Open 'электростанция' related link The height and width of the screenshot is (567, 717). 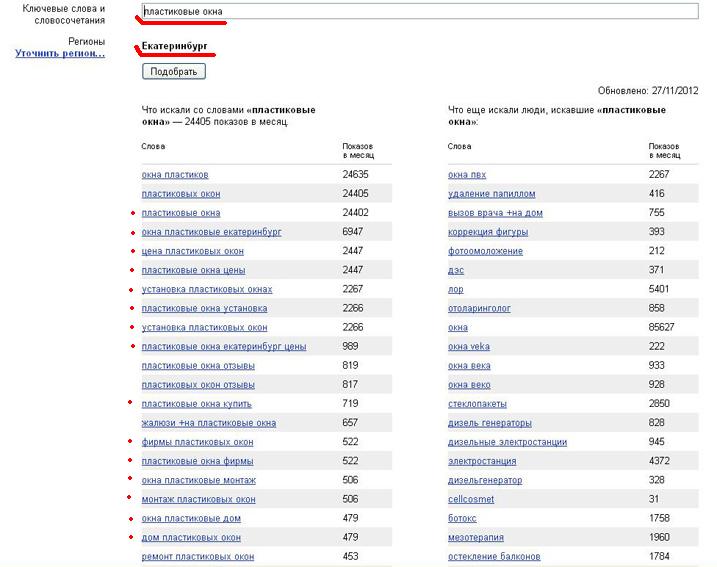pyautogui.click(x=482, y=461)
